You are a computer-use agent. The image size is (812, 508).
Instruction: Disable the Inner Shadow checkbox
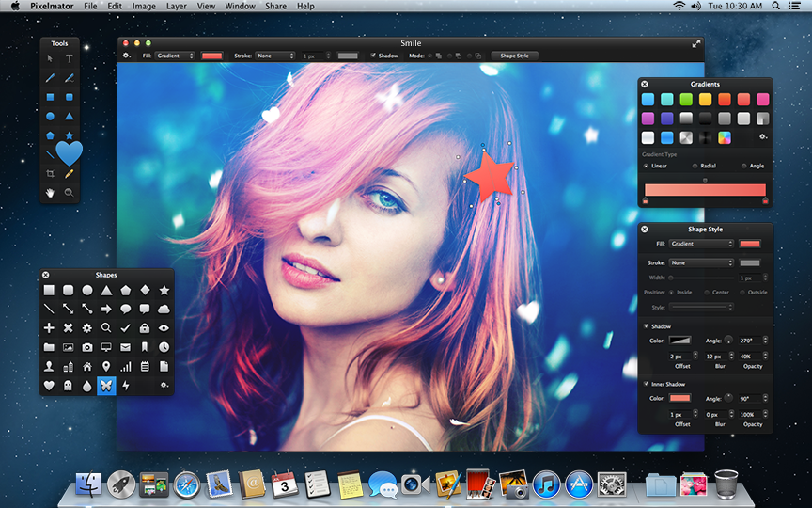pyautogui.click(x=646, y=384)
